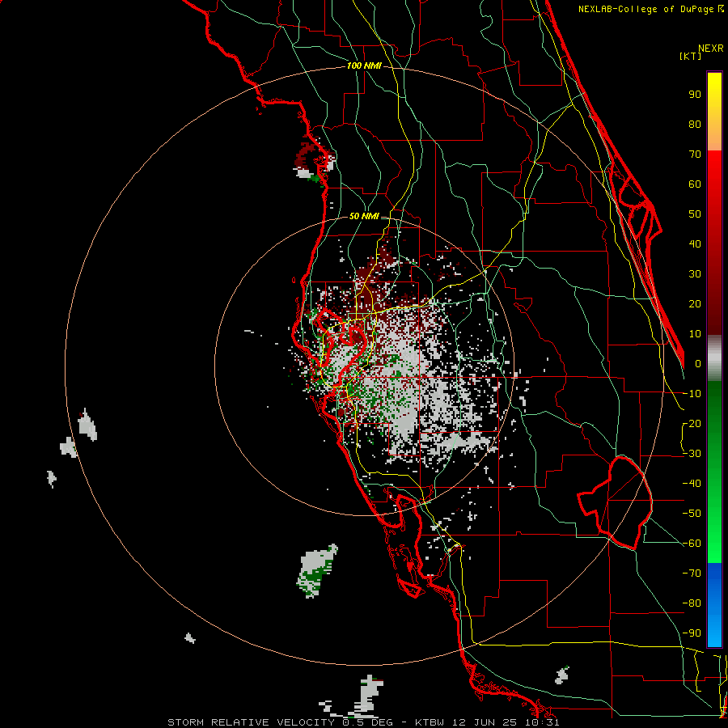The width and height of the screenshot is (728, 728).
Task: Click the -10 value on the velocity scale
Action: (692, 394)
